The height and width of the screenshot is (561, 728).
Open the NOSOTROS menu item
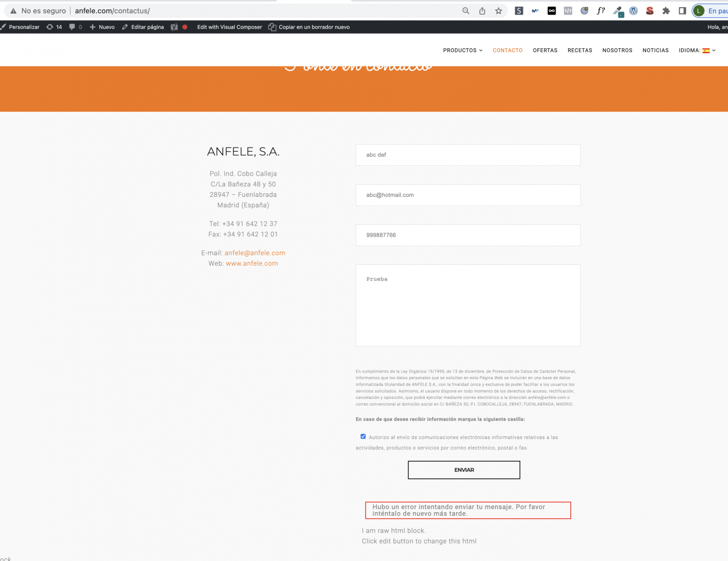coord(617,50)
